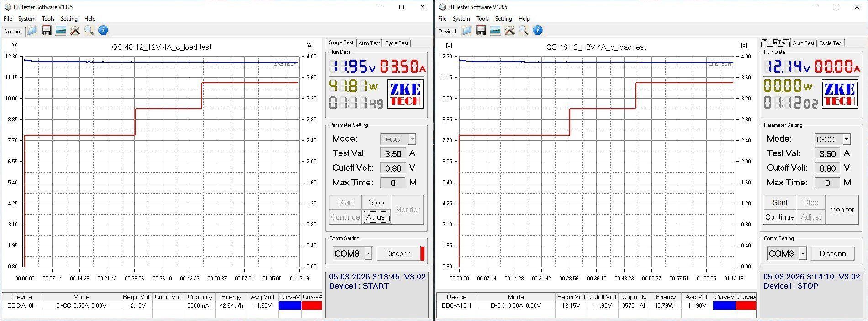This screenshot has width=868, height=321.
Task: Click the magnifying glass icon in left window
Action: point(89,31)
